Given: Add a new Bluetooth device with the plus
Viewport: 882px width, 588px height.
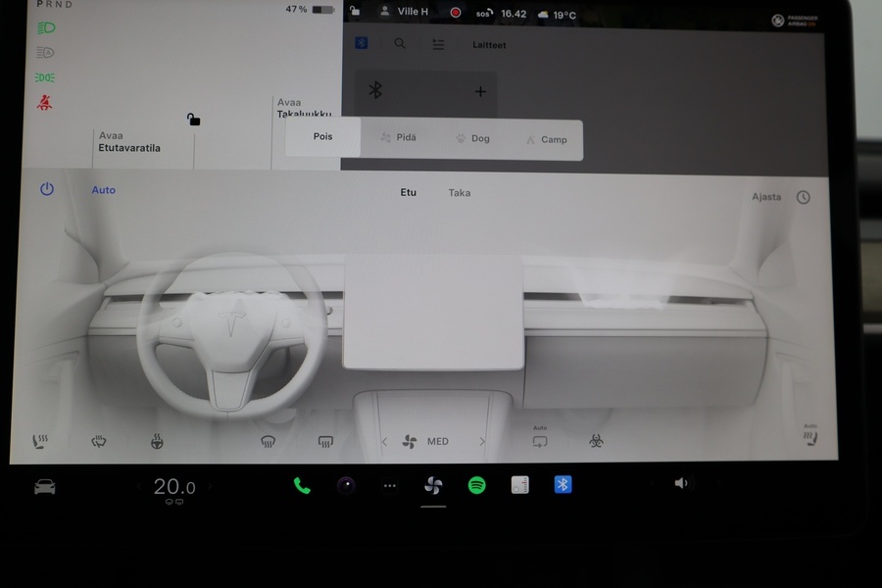Looking at the screenshot, I should [x=479, y=91].
